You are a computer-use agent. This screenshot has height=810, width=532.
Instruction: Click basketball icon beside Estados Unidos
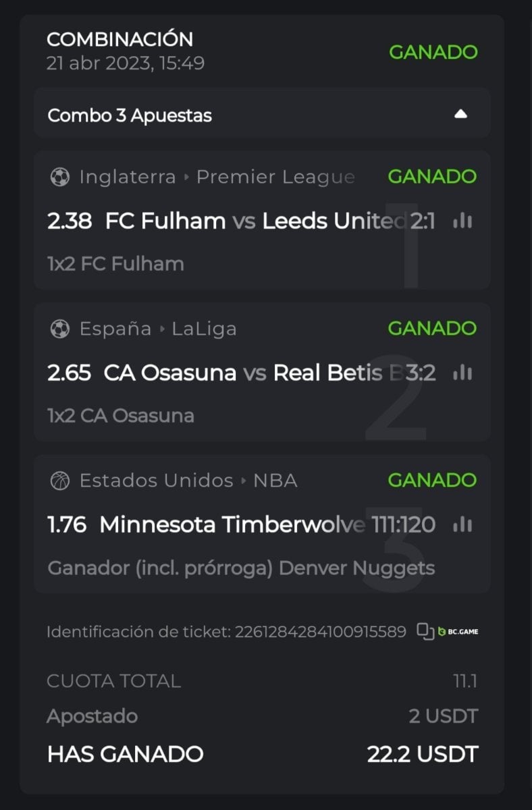point(59,481)
